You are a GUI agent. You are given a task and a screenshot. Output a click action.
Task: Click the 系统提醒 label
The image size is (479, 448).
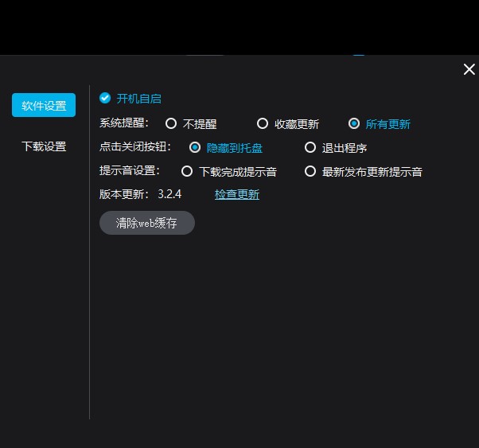pos(123,123)
